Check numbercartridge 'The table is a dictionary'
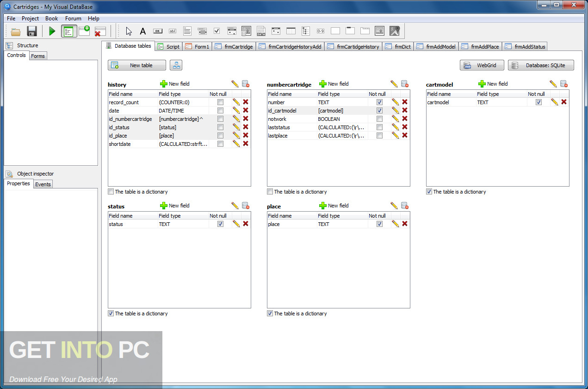The height and width of the screenshot is (389, 588). [x=270, y=192]
